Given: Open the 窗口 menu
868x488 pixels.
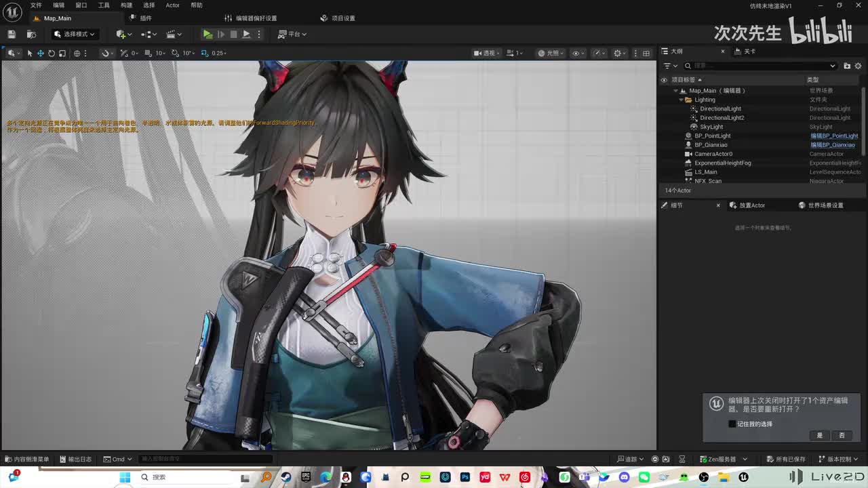Looking at the screenshot, I should [81, 5].
